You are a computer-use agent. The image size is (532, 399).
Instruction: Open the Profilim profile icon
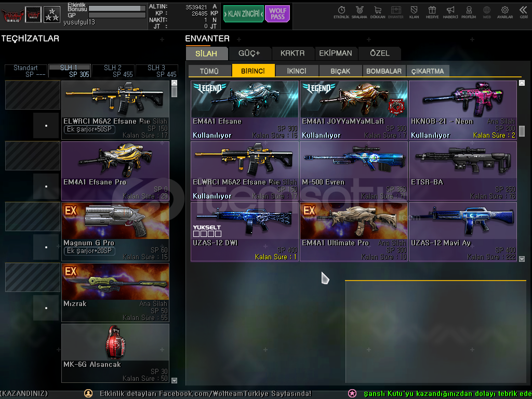[469, 12]
